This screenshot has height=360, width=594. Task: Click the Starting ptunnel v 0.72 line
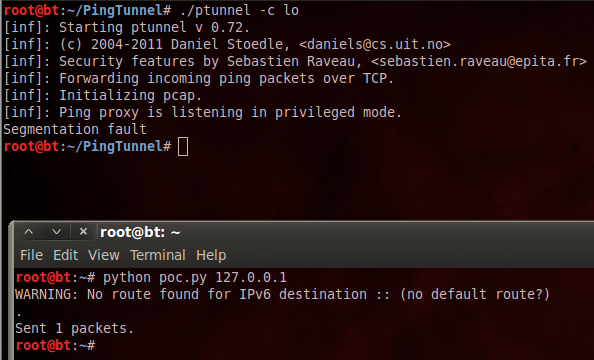(x=127, y=27)
